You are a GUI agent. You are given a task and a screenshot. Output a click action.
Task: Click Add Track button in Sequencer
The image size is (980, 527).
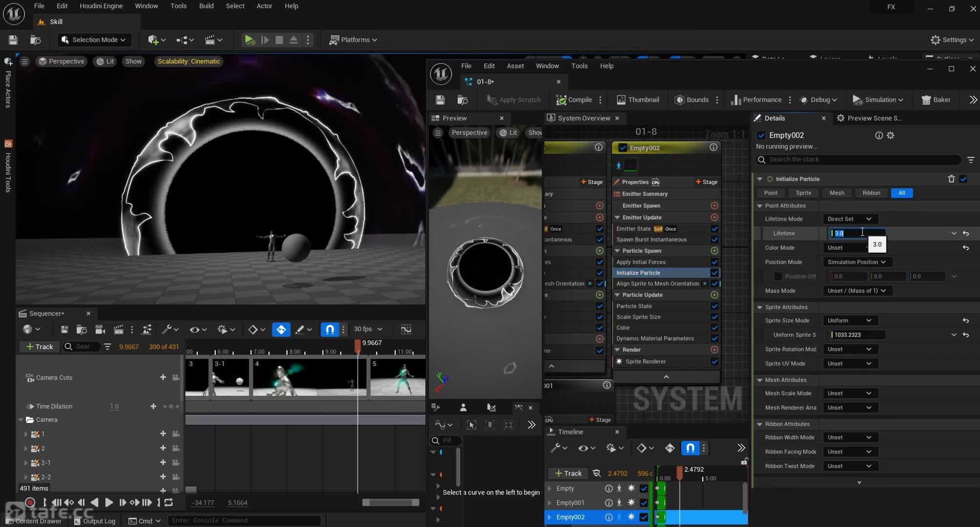click(40, 346)
